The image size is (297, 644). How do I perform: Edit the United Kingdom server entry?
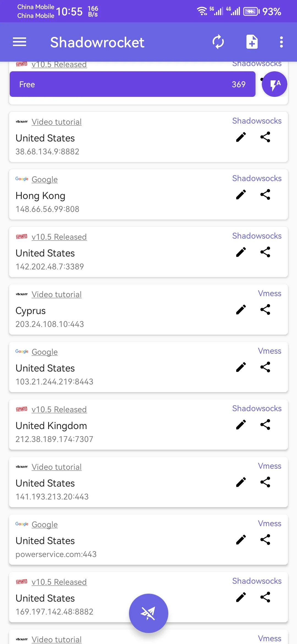[x=241, y=425]
